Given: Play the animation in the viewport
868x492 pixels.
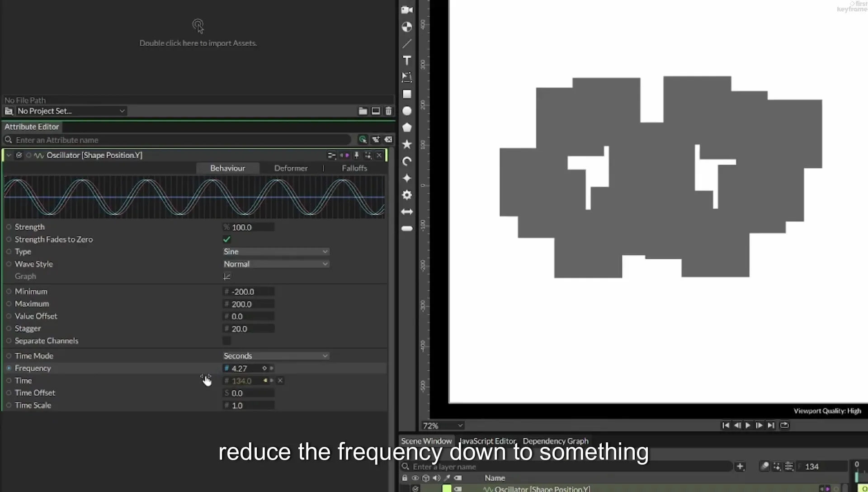Looking at the screenshot, I should tap(748, 425).
